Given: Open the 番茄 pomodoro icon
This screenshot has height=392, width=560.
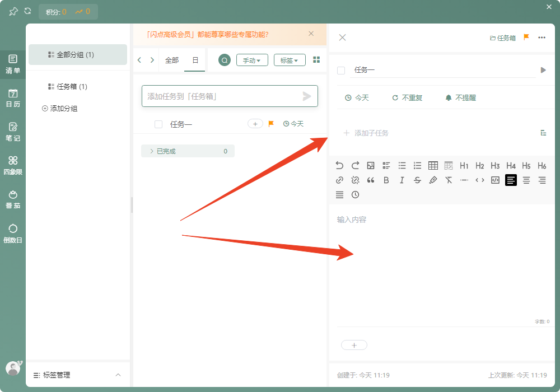Looking at the screenshot, I should [13, 199].
